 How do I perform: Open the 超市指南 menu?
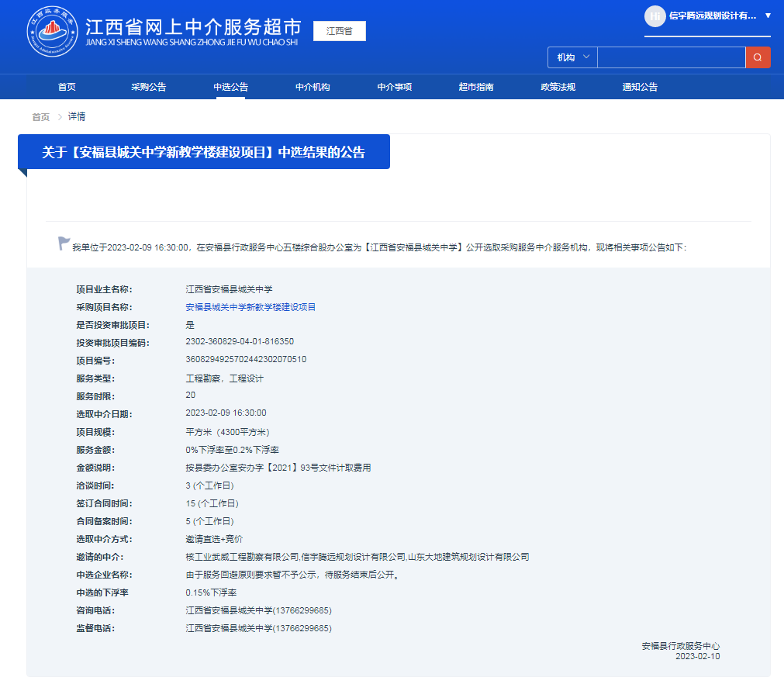coord(475,87)
